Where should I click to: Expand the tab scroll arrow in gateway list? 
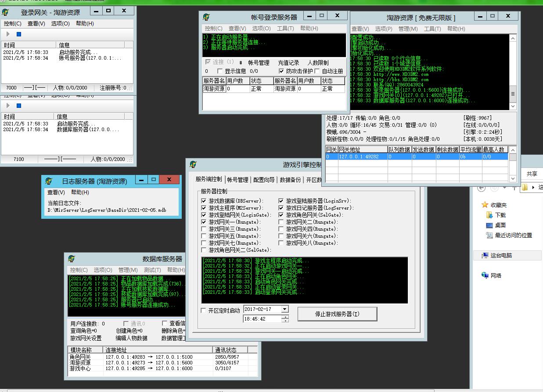512,179
